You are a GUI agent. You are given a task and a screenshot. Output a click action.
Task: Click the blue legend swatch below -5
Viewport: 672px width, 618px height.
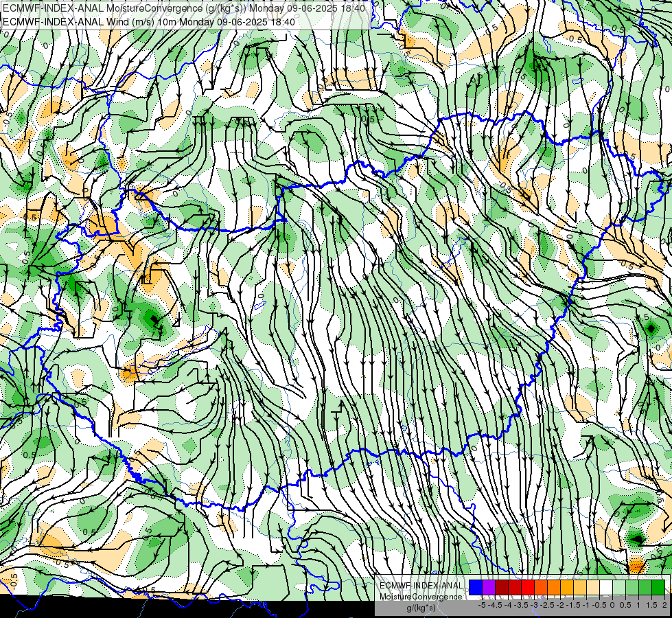click(x=476, y=588)
